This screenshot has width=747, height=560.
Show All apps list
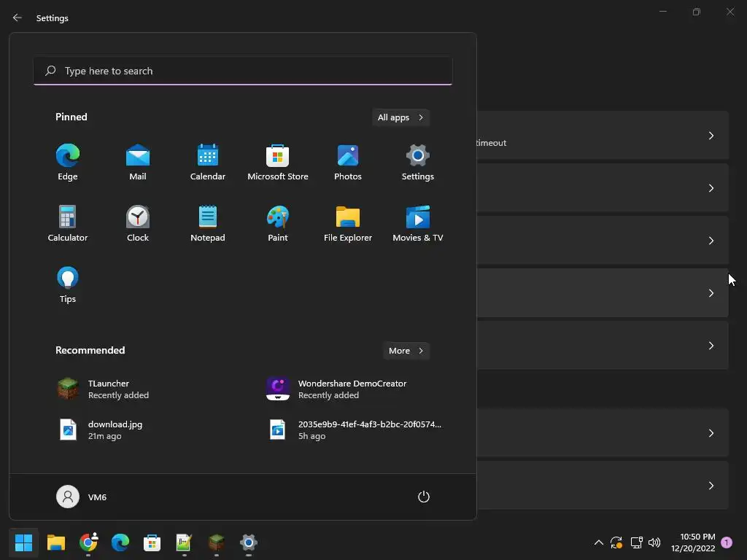[x=400, y=117]
